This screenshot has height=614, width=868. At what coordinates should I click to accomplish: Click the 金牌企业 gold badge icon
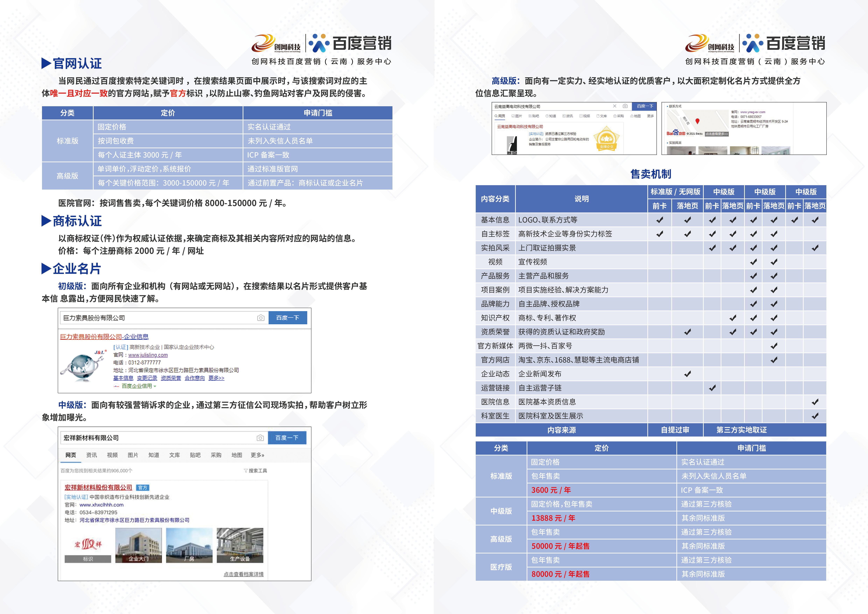[x=606, y=139]
